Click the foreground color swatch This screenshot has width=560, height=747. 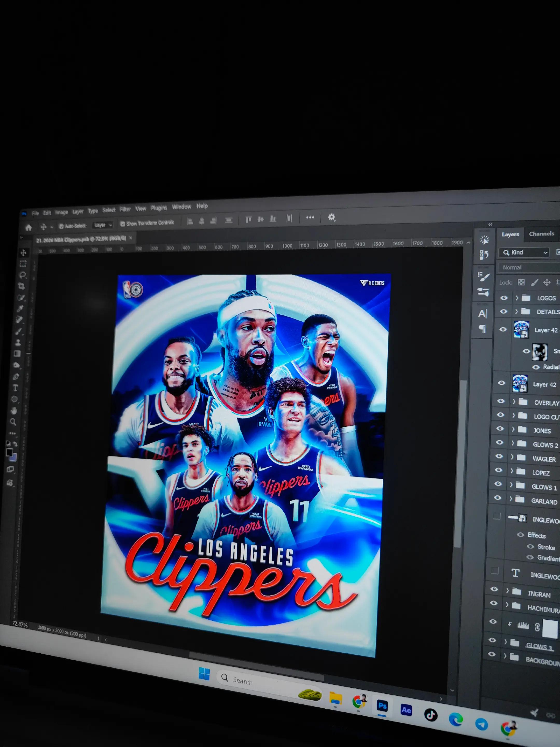(x=9, y=452)
